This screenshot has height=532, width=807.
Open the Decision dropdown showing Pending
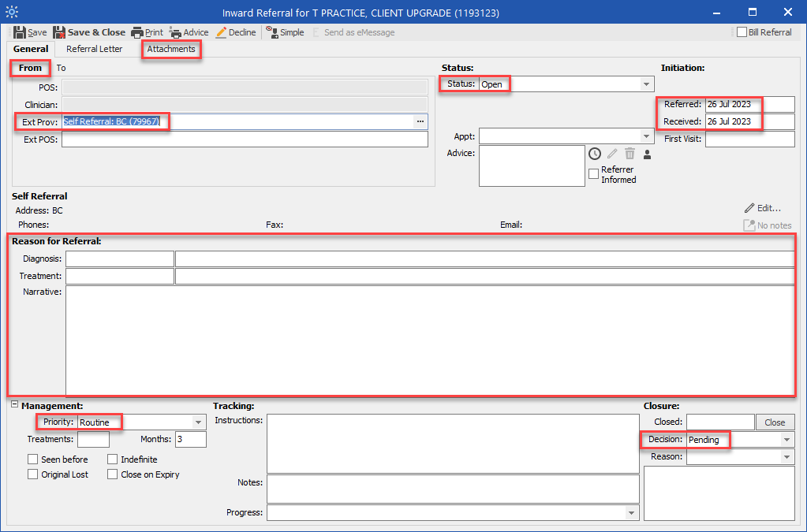(786, 440)
